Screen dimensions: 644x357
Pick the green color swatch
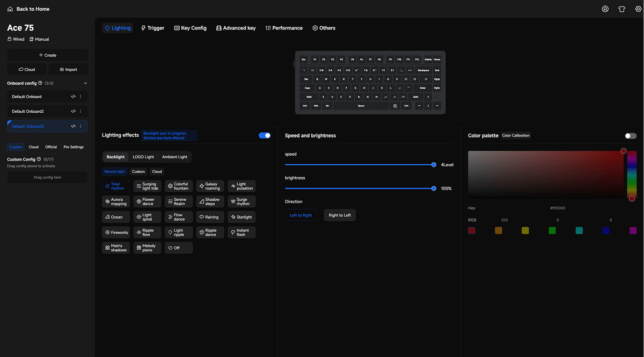552,230
